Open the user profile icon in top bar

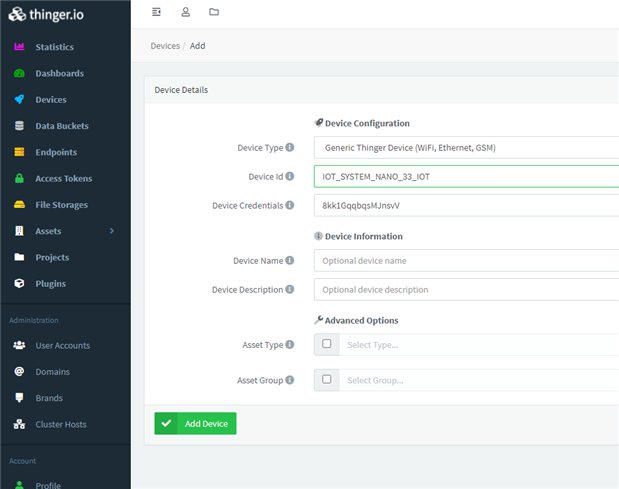coord(186,12)
